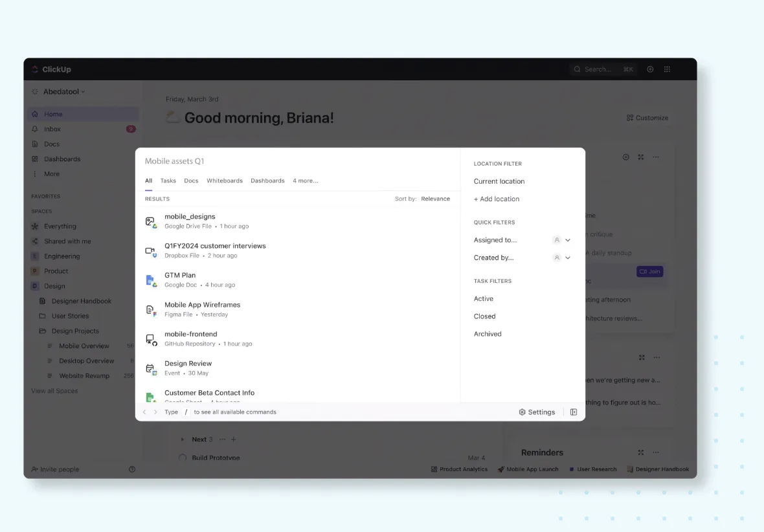Screen dimensions: 764x532
Task: Select the Tasks search tab
Action: 168,181
